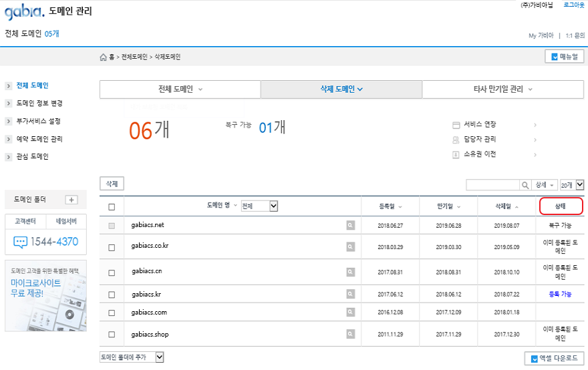
Task: Click magnifier icon next to gabiacs.com
Action: click(351, 312)
